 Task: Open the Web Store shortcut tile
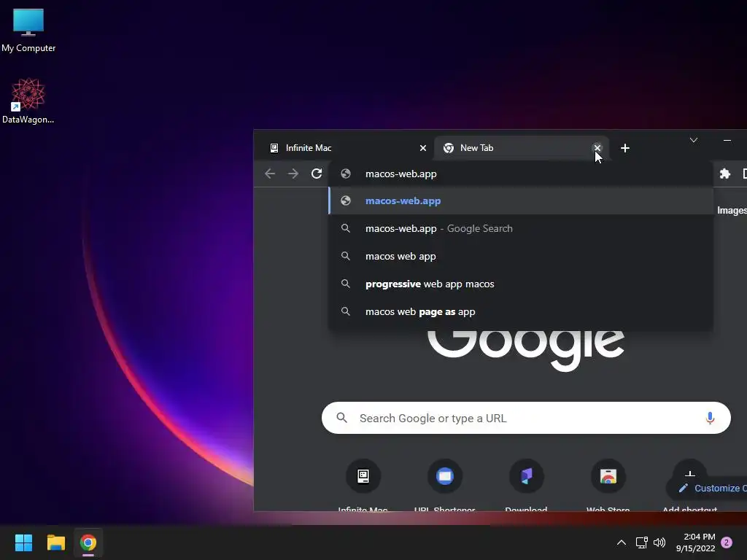608,485
